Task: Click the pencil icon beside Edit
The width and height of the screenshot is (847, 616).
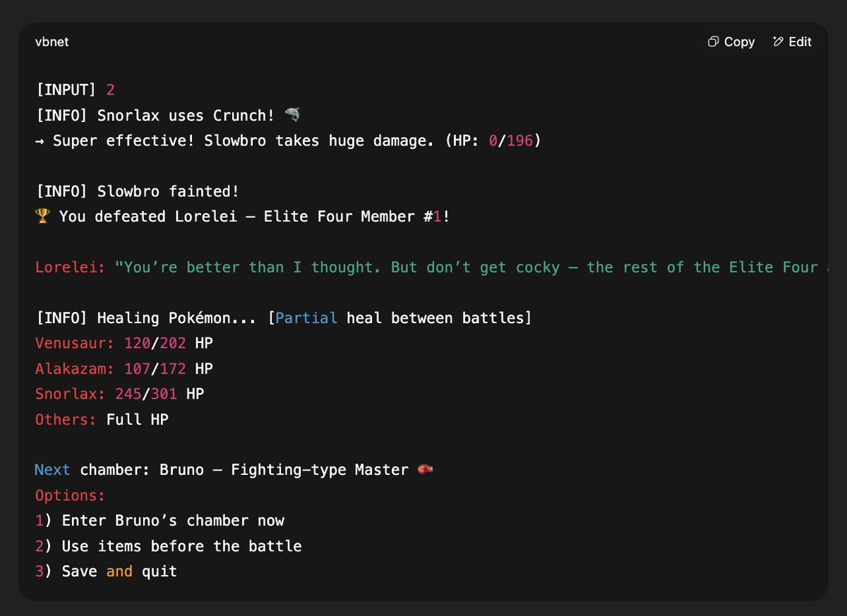Action: pyautogui.click(x=778, y=42)
